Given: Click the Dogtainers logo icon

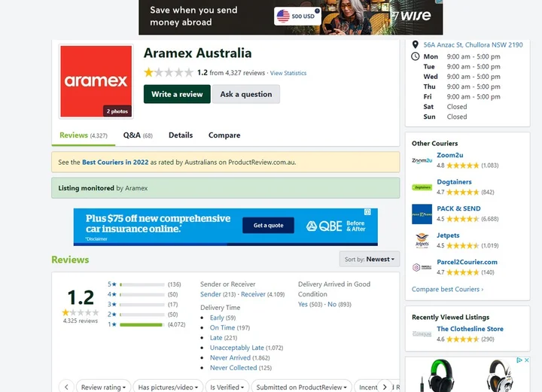Looking at the screenshot, I should 422,187.
